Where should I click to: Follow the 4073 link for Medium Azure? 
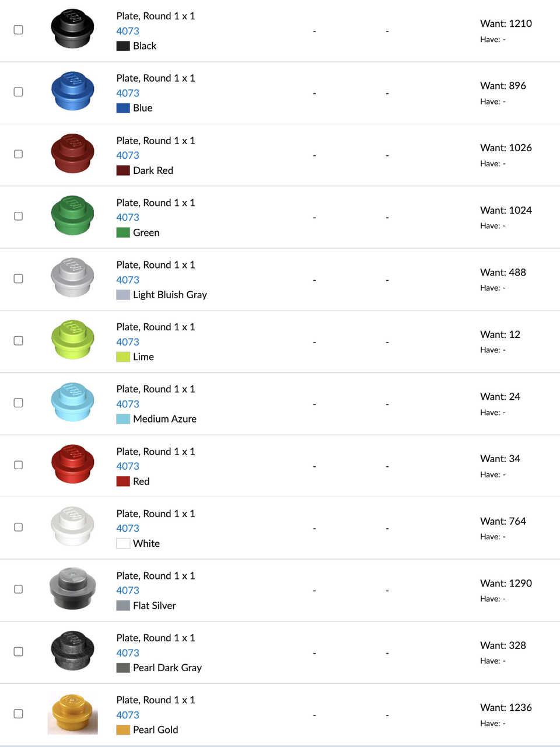point(127,404)
